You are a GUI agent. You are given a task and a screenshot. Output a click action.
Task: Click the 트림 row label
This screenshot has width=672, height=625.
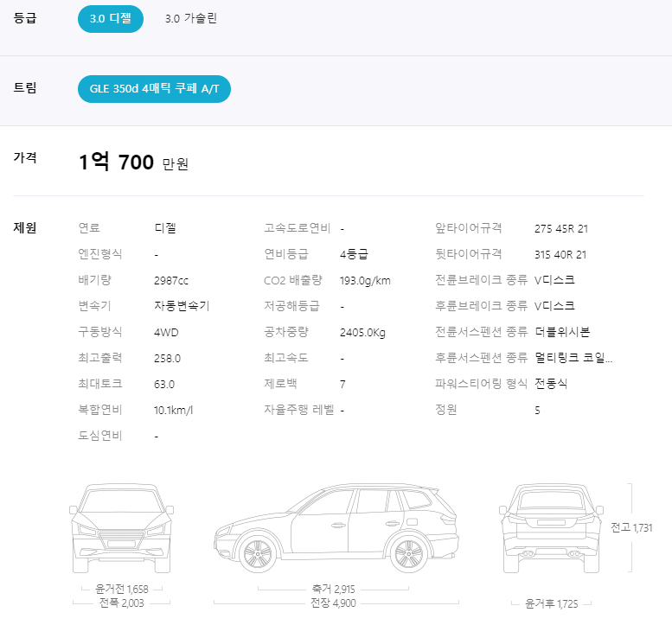(x=25, y=88)
